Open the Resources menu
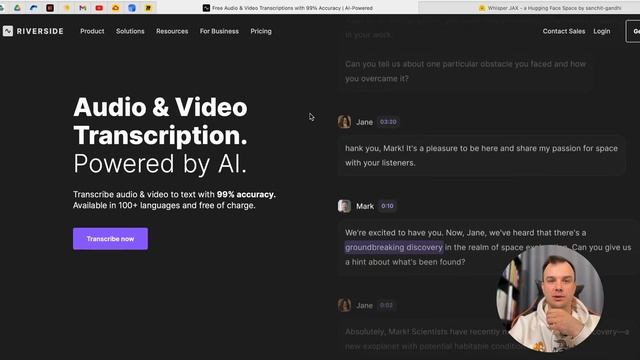Screen dimensions: 640x360 click(172, 31)
